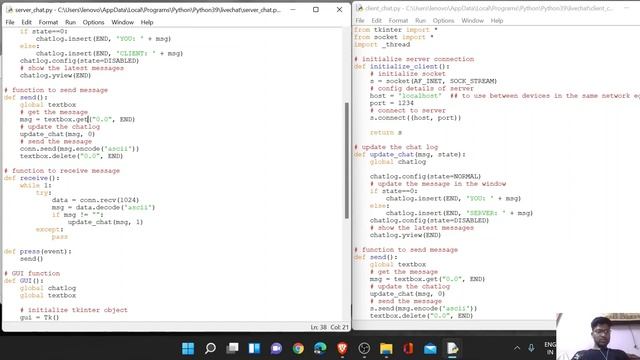The height and width of the screenshot is (360, 640).
Task: Click the '# update the chat log' comment
Action: [x=396, y=147]
